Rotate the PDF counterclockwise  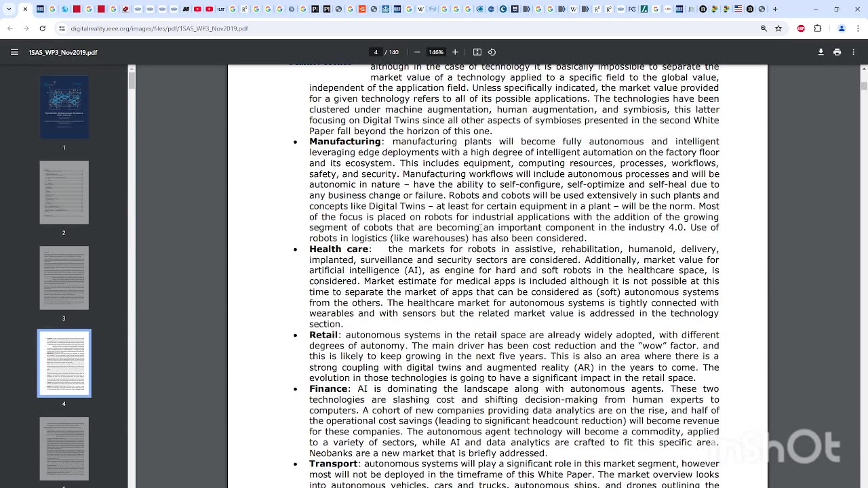click(x=492, y=52)
